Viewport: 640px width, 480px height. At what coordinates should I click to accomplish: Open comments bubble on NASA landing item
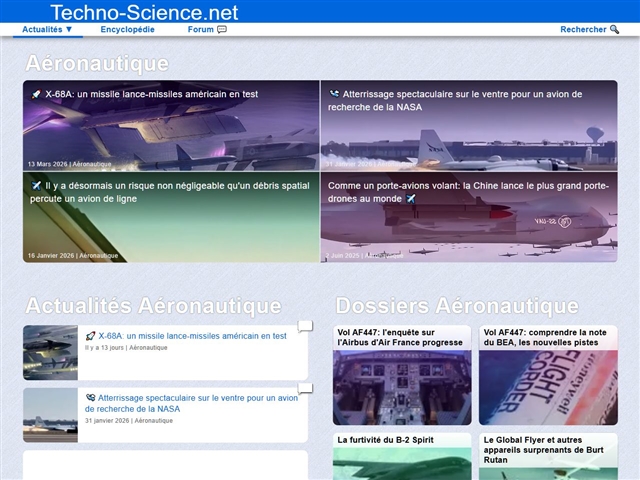click(305, 388)
